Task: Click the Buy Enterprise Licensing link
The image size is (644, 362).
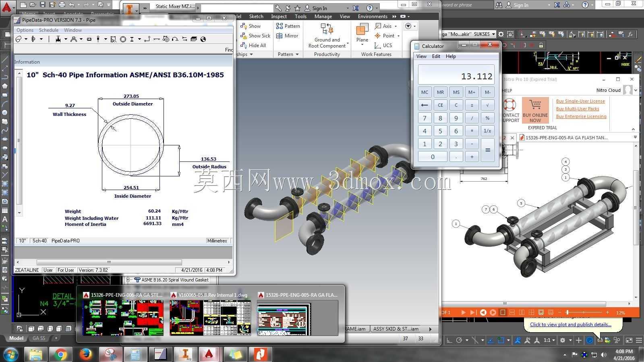Action: (581, 116)
